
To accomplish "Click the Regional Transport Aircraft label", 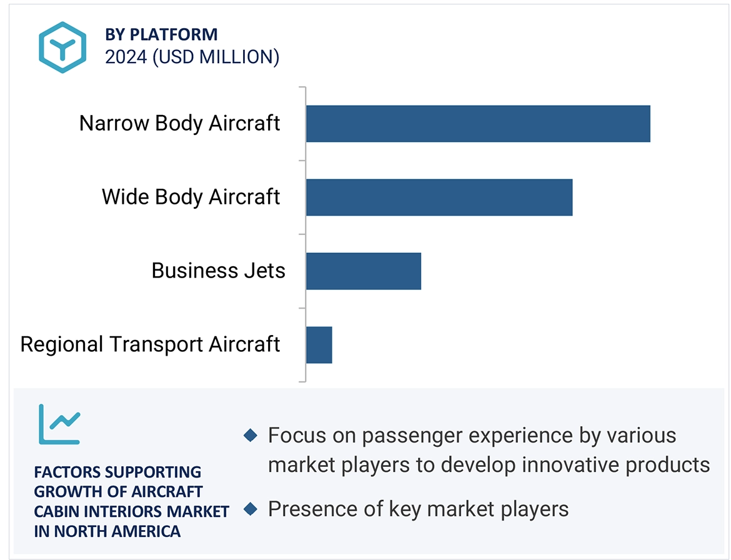I will coord(150,344).
